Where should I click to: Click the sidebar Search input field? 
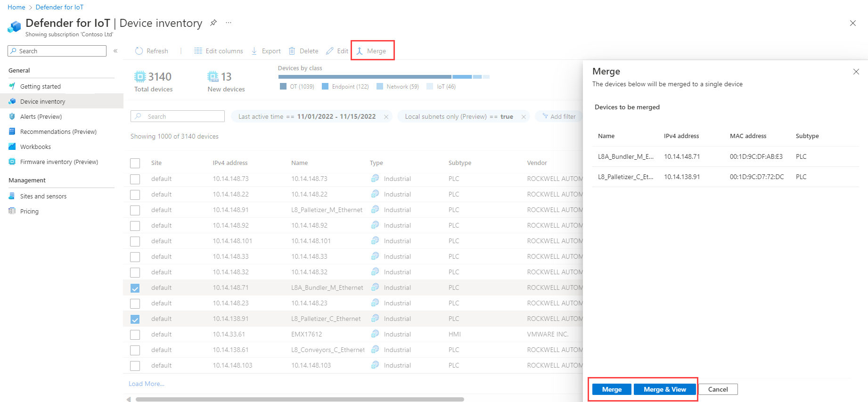coord(57,51)
